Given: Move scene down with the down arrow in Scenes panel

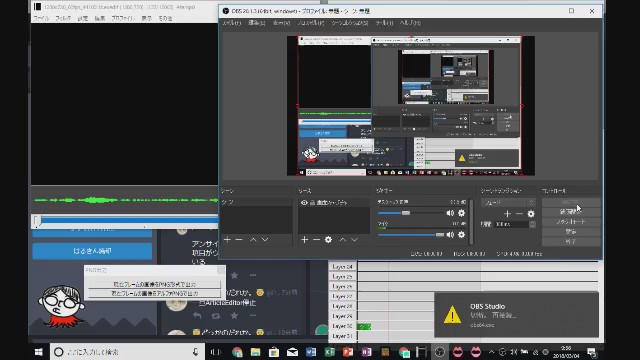Looking at the screenshot, I should [x=265, y=240].
